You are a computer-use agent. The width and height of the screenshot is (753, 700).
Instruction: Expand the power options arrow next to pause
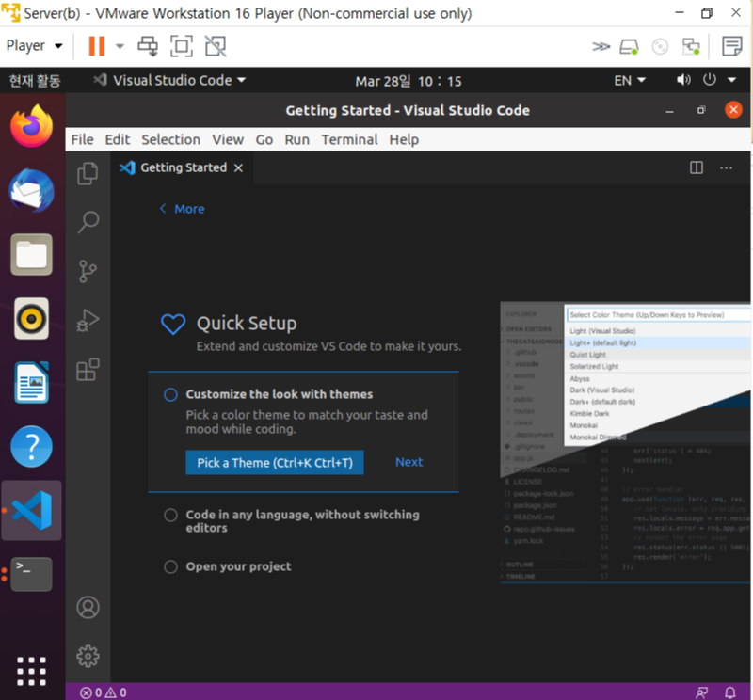[x=120, y=46]
